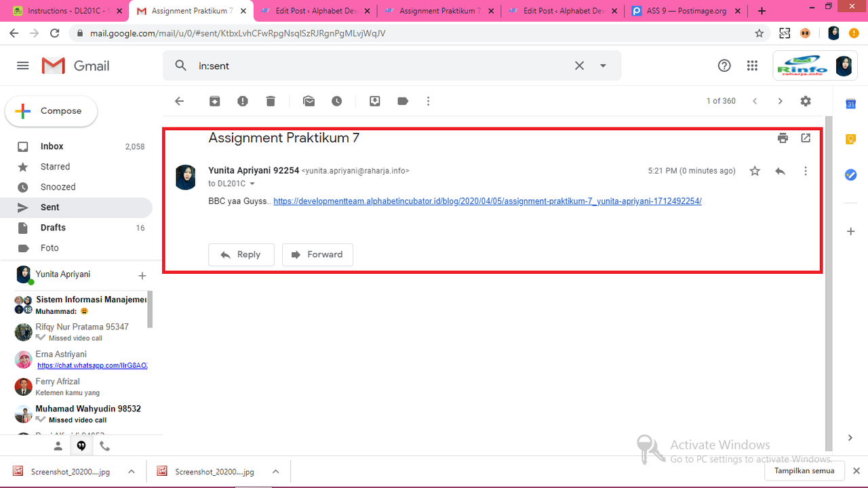
Task: Open second Screenshot jpg download menu arrow
Action: pyautogui.click(x=276, y=472)
